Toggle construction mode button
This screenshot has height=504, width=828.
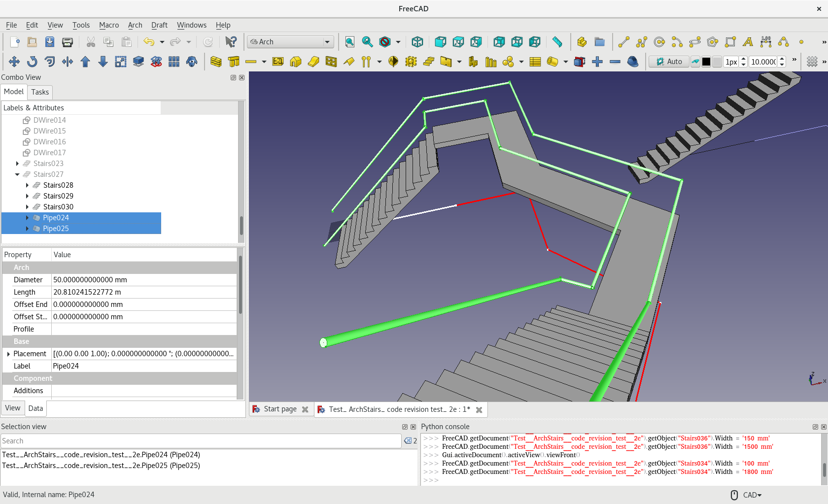click(x=695, y=62)
